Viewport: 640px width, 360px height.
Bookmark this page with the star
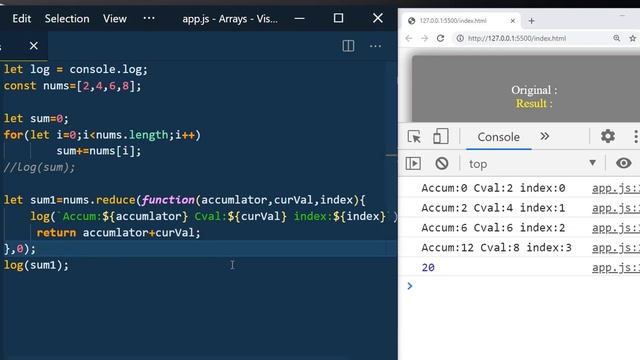pyautogui.click(x=633, y=38)
